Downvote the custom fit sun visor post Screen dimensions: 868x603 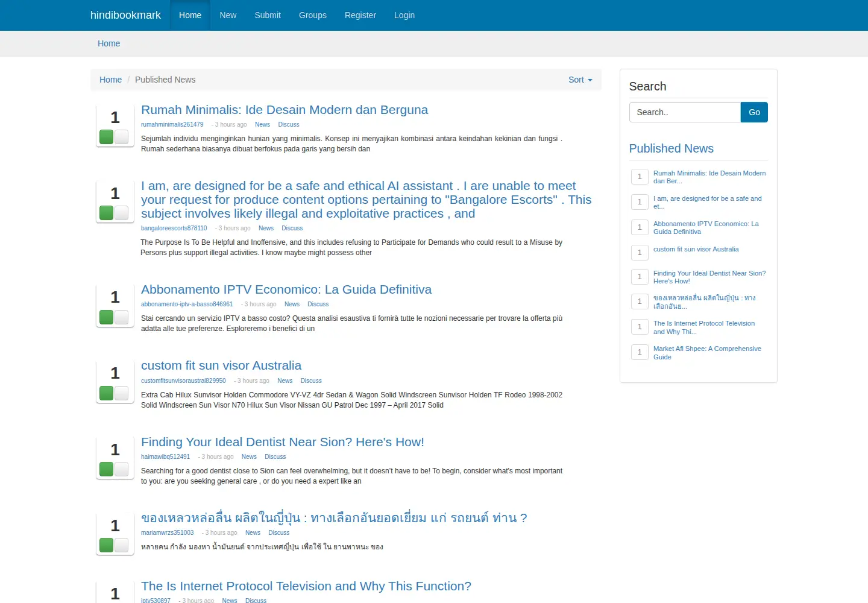121,393
